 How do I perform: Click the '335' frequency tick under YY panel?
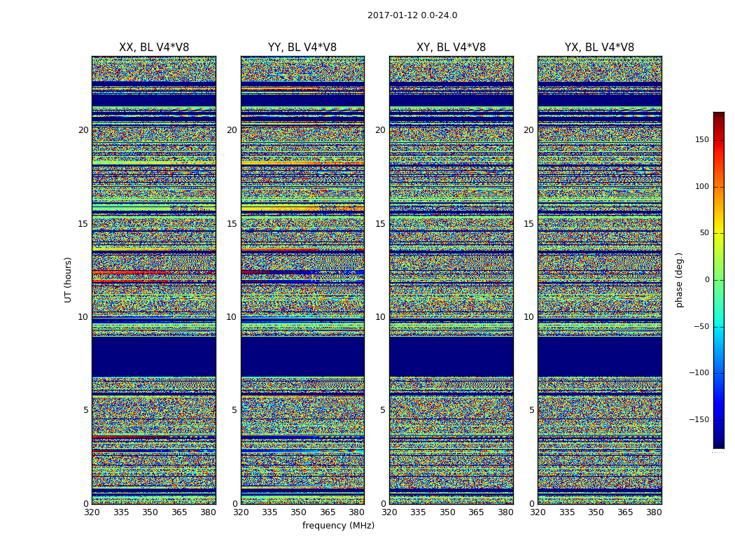pyautogui.click(x=269, y=512)
